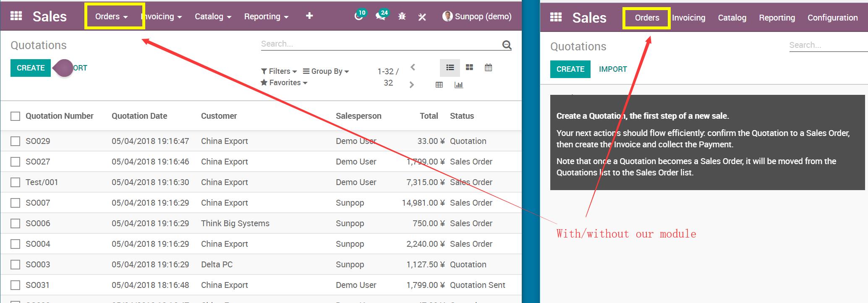Image resolution: width=868 pixels, height=303 pixels.
Task: Toggle the select-all checkbox in header
Action: [16, 116]
